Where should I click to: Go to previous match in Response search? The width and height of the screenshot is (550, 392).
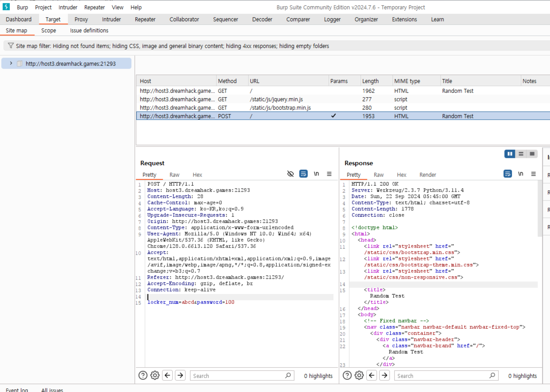pyautogui.click(x=372, y=375)
